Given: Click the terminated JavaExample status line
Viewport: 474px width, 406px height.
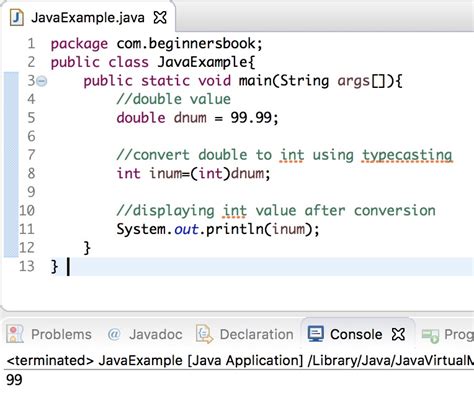Looking at the screenshot, I should coord(240,360).
